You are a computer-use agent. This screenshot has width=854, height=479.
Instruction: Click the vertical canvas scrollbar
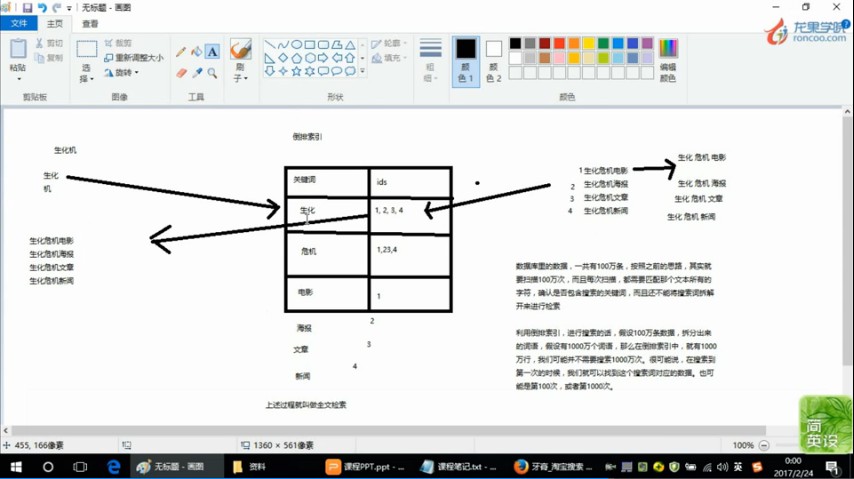pos(847,241)
